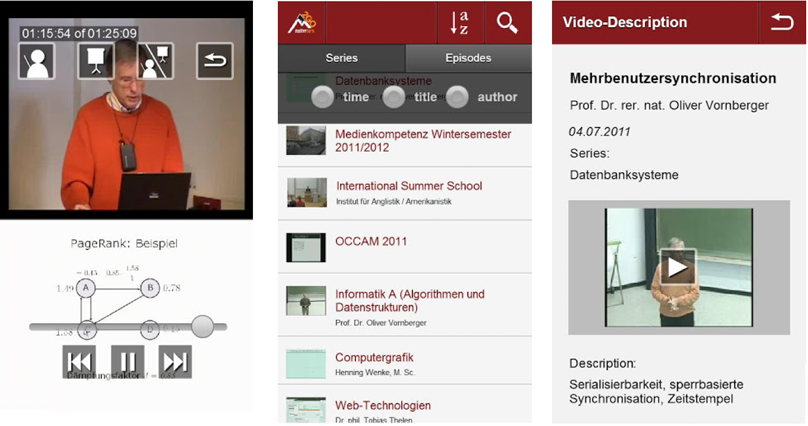Choose sort by title radio button
Viewport: 808px width, 426px height.
coord(394,97)
